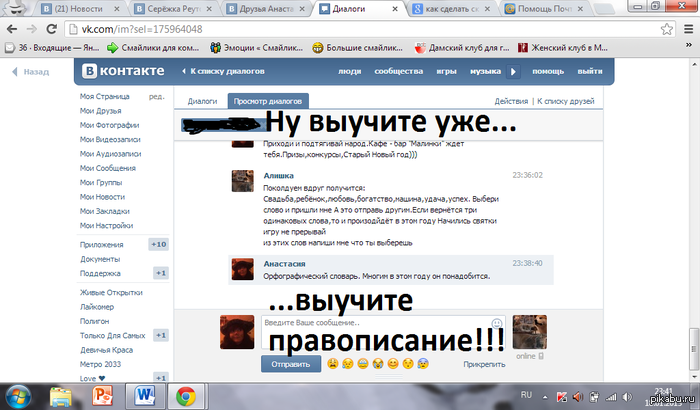Viewport: 700px width, 410px height.
Task: Click the address bar URL
Action: (142, 29)
